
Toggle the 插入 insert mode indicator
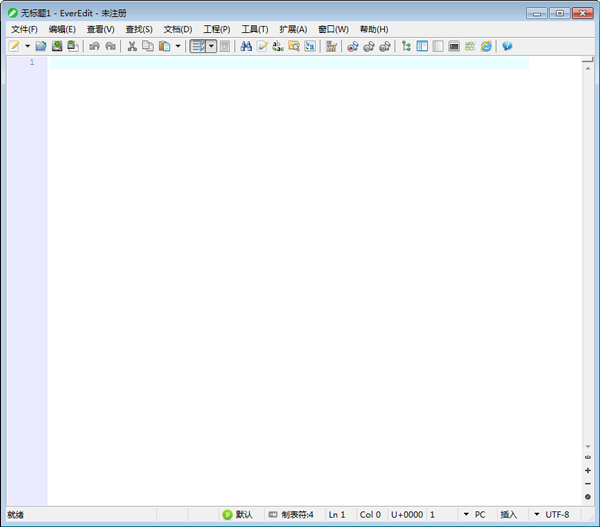508,515
